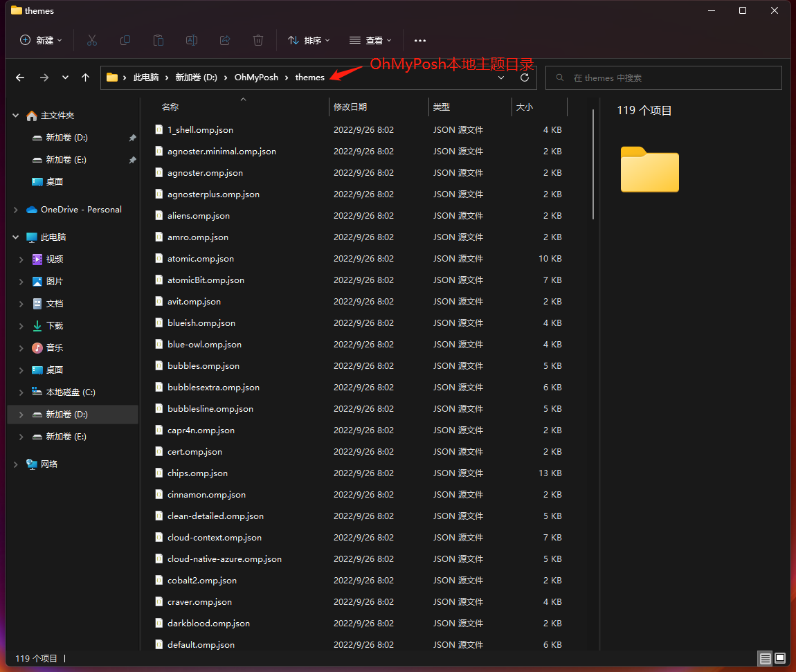Switch to large thumbnails view in status bar

click(780, 658)
